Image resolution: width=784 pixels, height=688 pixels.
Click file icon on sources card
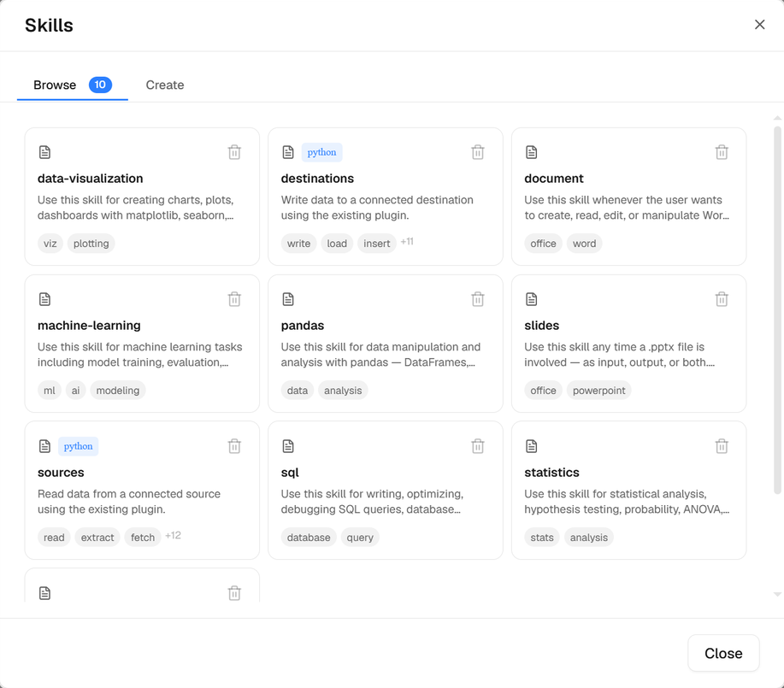44,446
